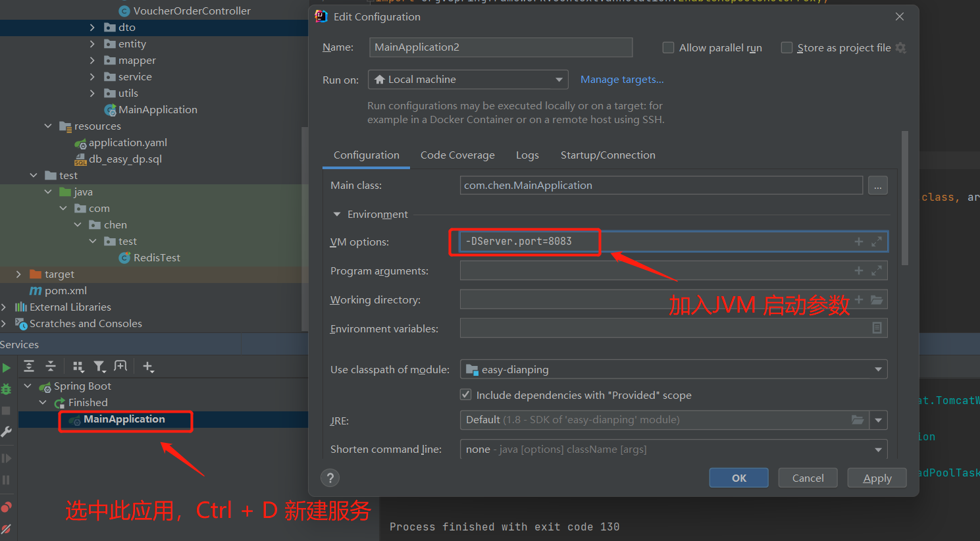Image resolution: width=980 pixels, height=541 pixels.
Task: Open View Breakpoints red circles icon
Action: [x=6, y=507]
